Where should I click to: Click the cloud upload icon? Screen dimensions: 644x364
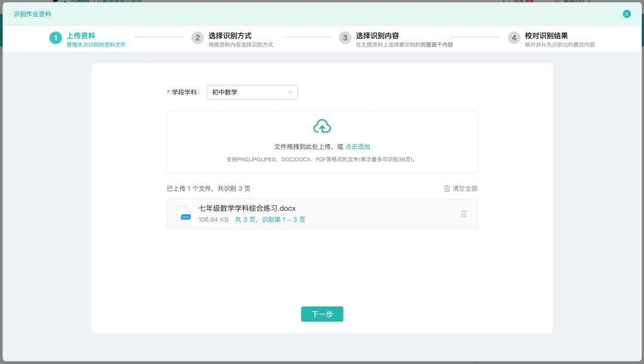click(x=322, y=126)
